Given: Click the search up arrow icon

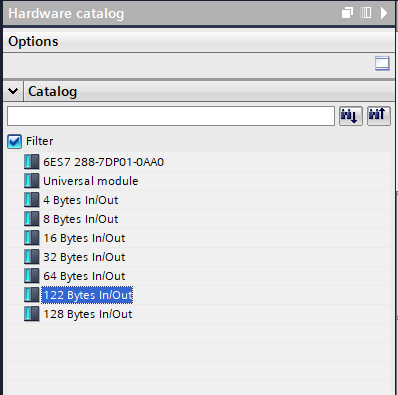Looking at the screenshot, I should click(x=379, y=116).
